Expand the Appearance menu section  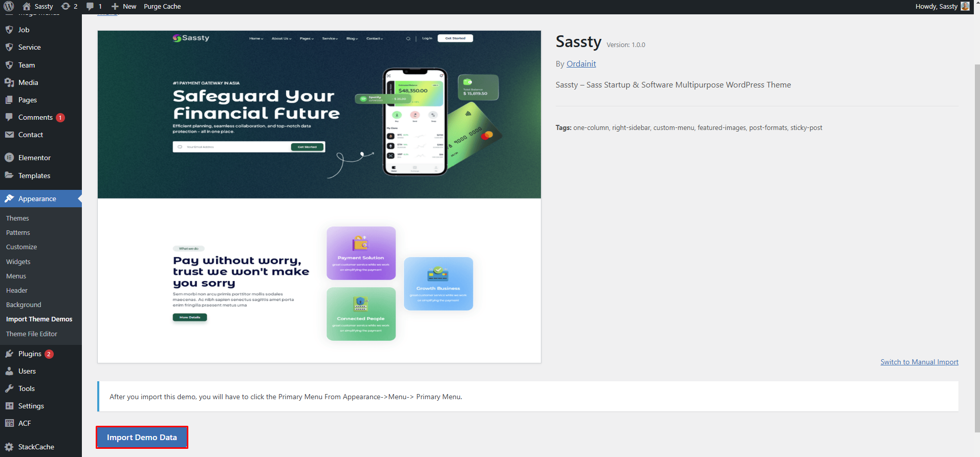(x=37, y=199)
